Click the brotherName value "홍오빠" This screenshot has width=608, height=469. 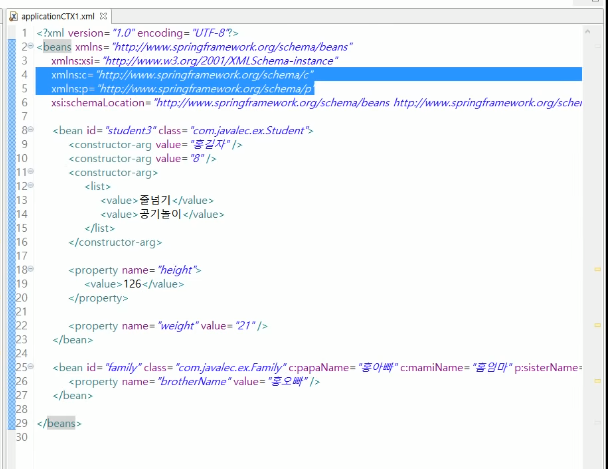point(288,382)
